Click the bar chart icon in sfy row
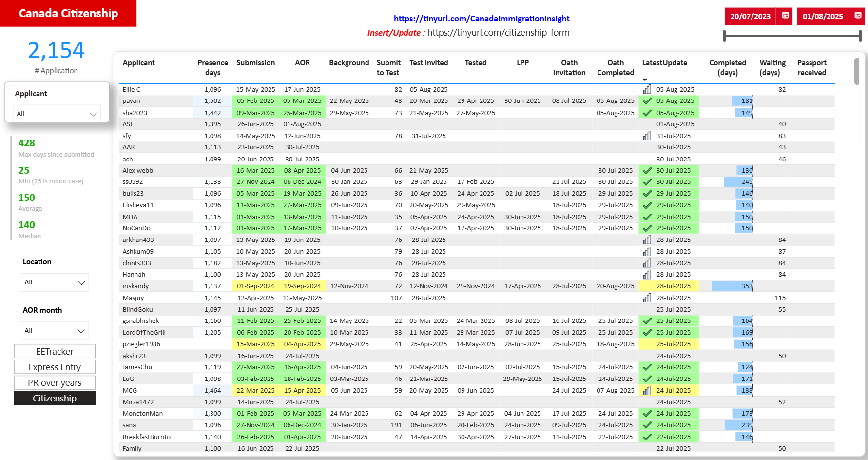Viewport: 868px width, 460px height. (x=647, y=136)
